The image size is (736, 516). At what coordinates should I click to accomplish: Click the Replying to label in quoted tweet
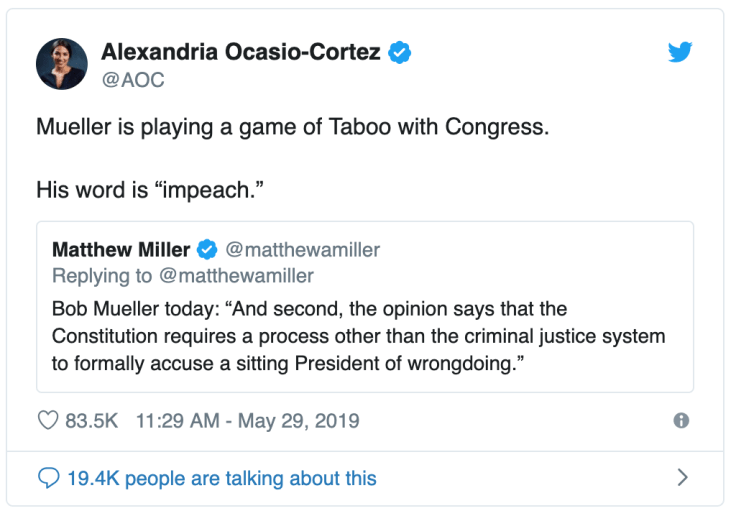point(101,275)
